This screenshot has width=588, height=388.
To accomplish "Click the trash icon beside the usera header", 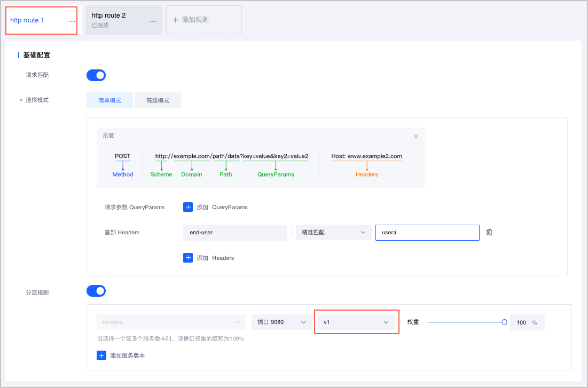I will point(489,232).
